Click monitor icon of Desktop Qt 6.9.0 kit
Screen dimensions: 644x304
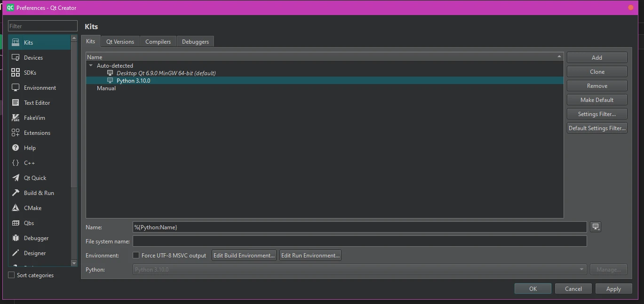[110, 73]
